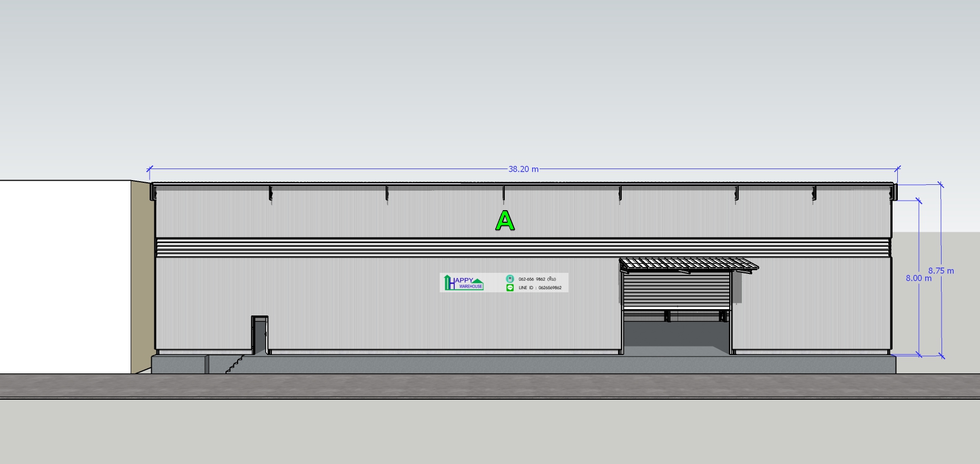Viewport: 980px width, 464px height.
Task: Select the awning above the loading bay
Action: tap(688, 263)
